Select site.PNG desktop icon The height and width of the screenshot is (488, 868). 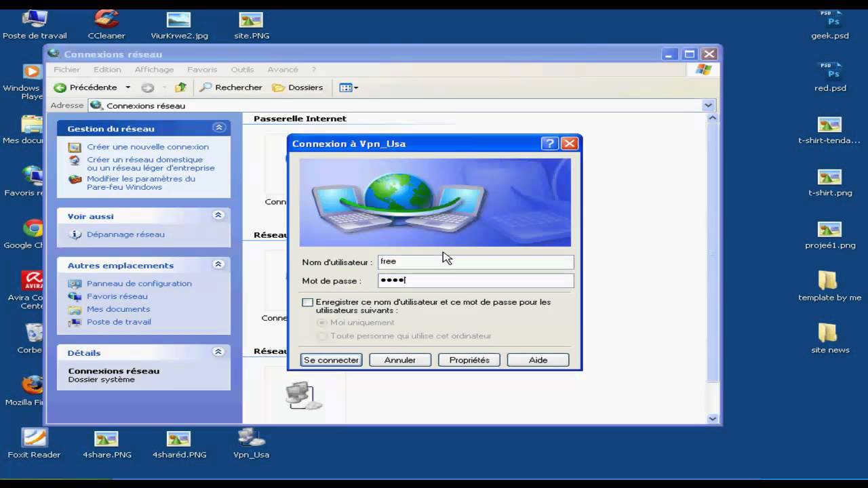pyautogui.click(x=252, y=25)
